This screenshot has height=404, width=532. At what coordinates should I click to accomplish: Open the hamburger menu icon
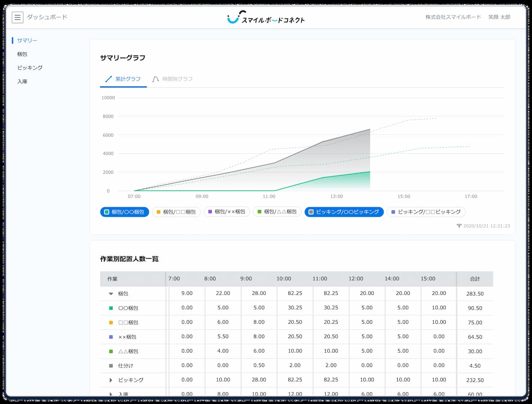(x=18, y=17)
